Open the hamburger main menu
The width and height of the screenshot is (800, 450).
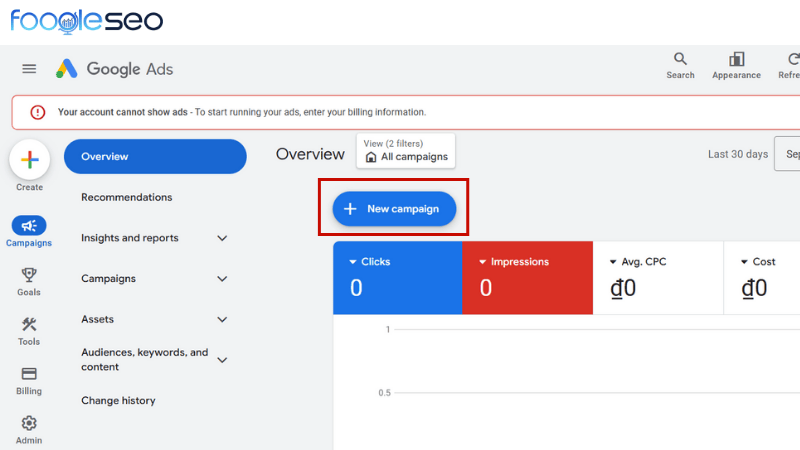pos(29,68)
